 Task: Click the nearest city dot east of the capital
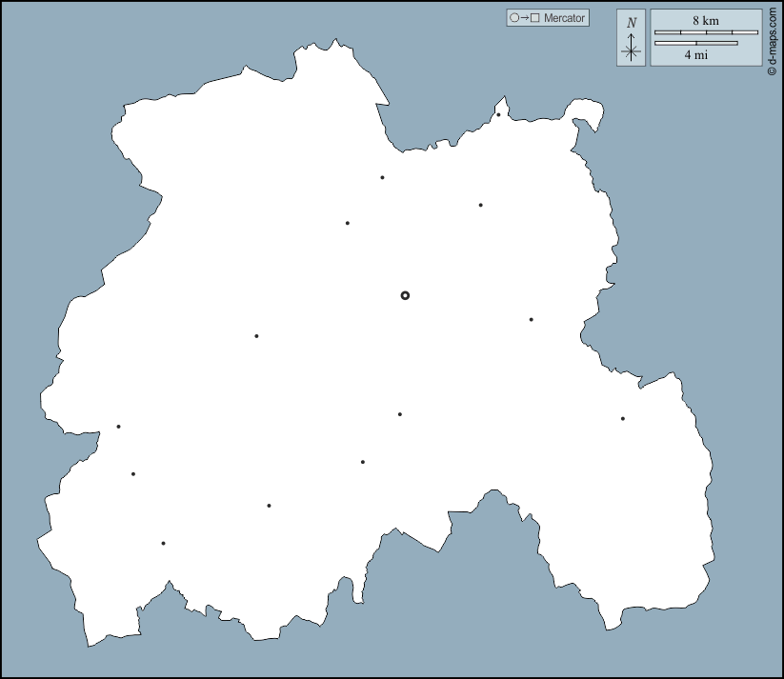click(532, 320)
